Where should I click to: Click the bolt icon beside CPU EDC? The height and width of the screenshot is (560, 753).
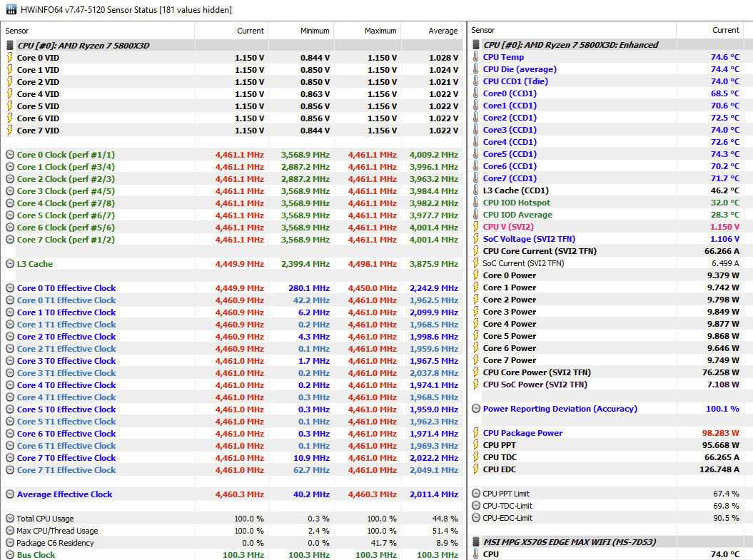click(476, 469)
